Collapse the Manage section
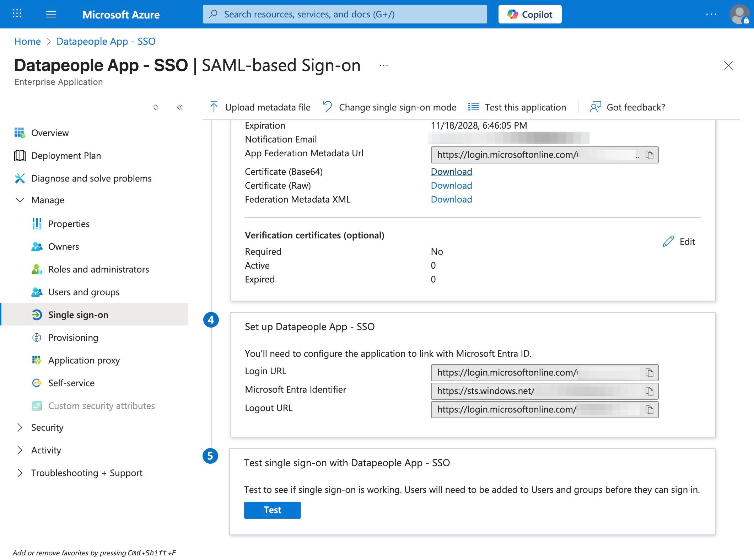The image size is (754, 560). coord(20,200)
